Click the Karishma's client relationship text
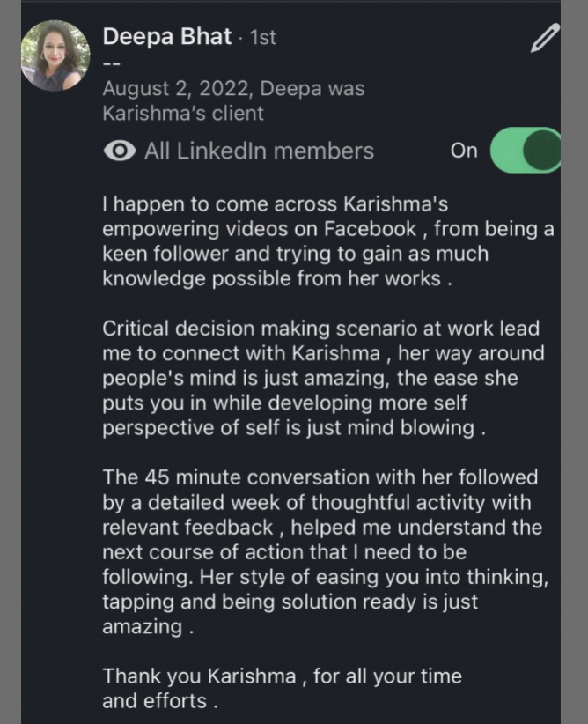The image size is (588, 724). coord(183,114)
